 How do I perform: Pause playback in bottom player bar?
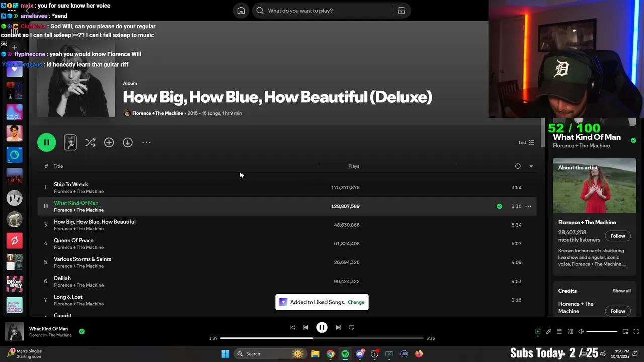tap(322, 327)
